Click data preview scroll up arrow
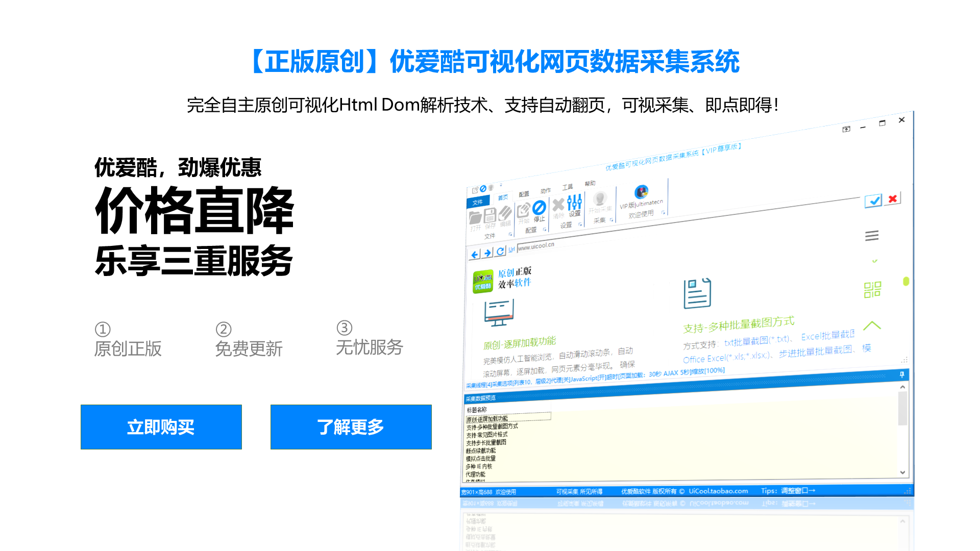Screen dimensions: 980x551 902,387
